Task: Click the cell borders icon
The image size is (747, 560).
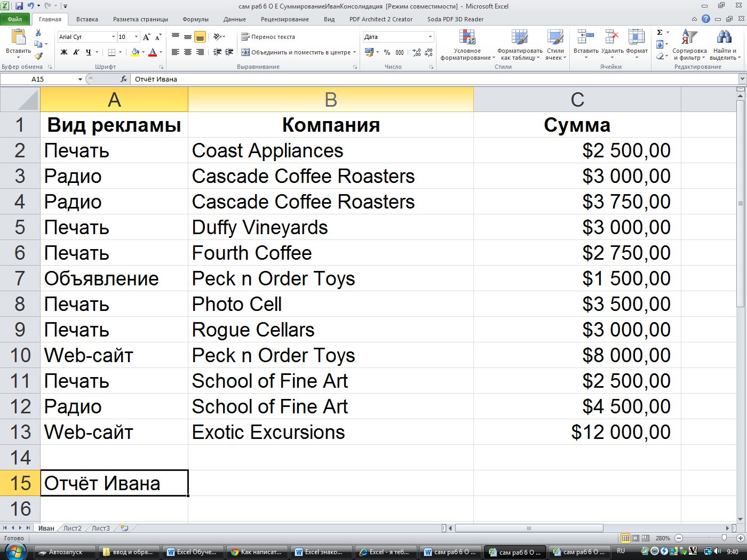Action: click(112, 52)
